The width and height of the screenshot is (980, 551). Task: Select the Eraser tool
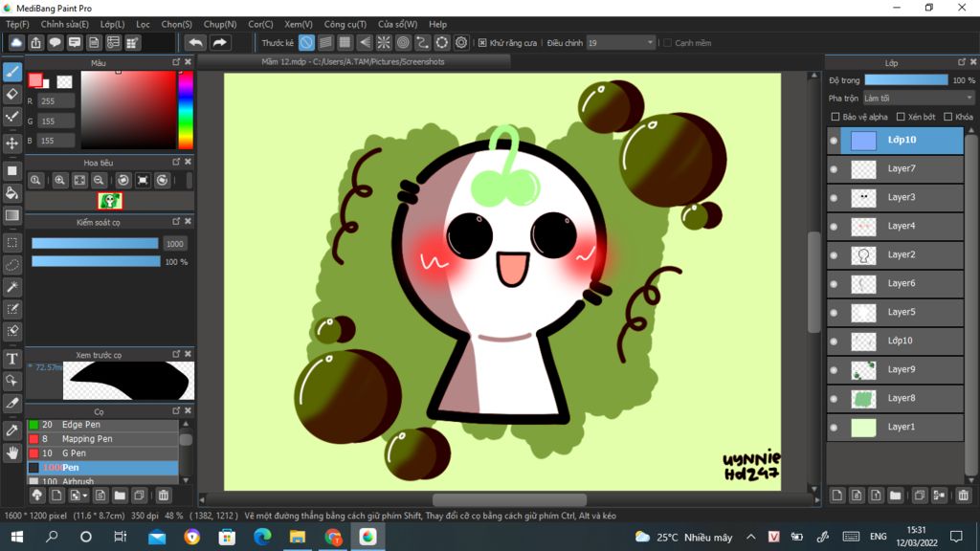tap(11, 95)
